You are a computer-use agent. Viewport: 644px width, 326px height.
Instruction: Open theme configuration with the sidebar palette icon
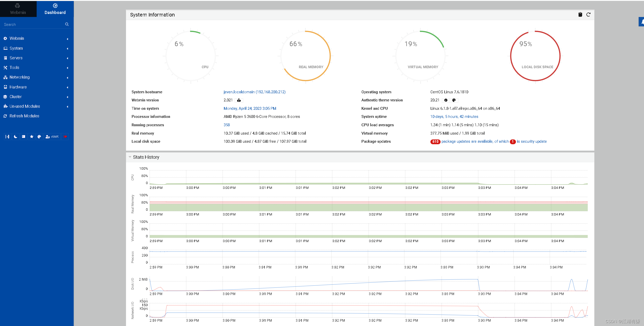coord(39,137)
